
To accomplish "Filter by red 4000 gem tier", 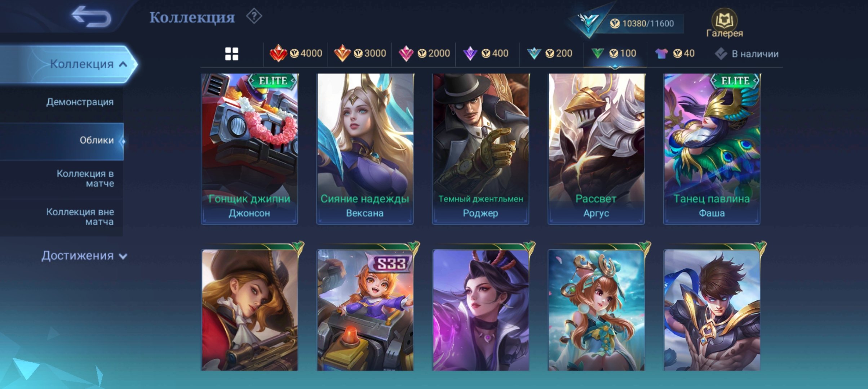I will (296, 54).
